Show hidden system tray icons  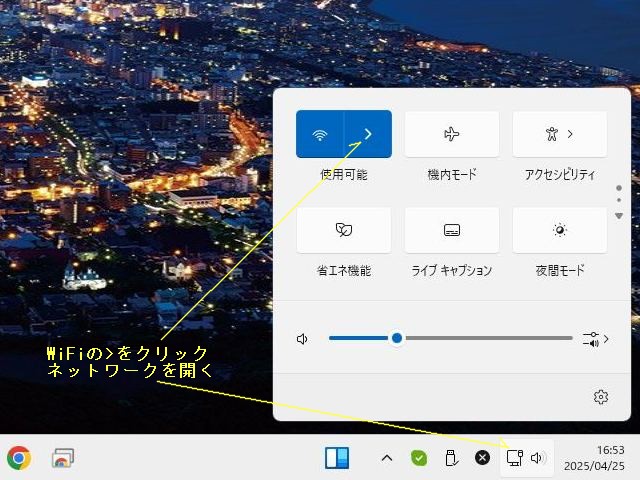(386, 458)
